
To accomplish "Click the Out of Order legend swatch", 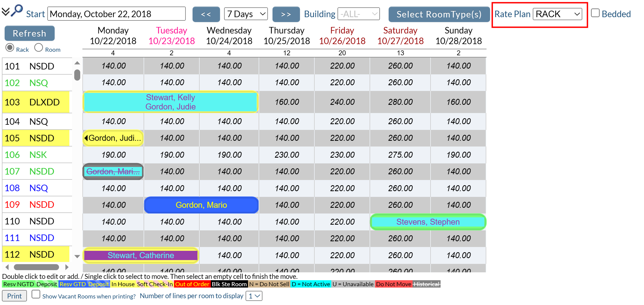I will (192, 284).
